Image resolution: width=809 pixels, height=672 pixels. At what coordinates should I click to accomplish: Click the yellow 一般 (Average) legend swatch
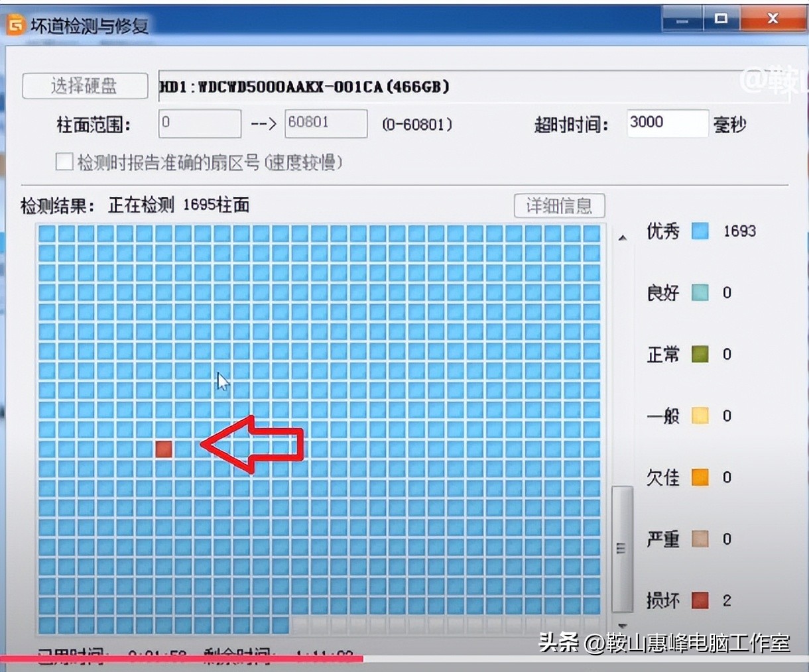coord(698,416)
